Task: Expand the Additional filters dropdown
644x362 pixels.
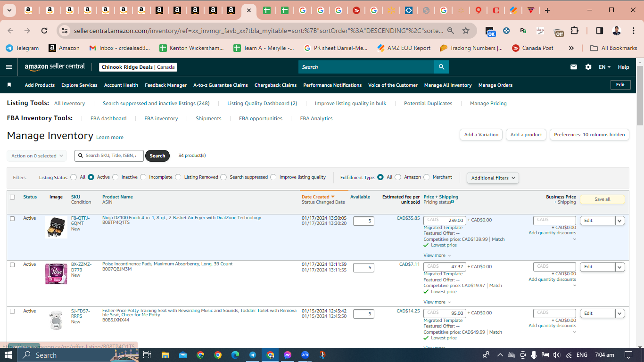Action: pos(493,178)
